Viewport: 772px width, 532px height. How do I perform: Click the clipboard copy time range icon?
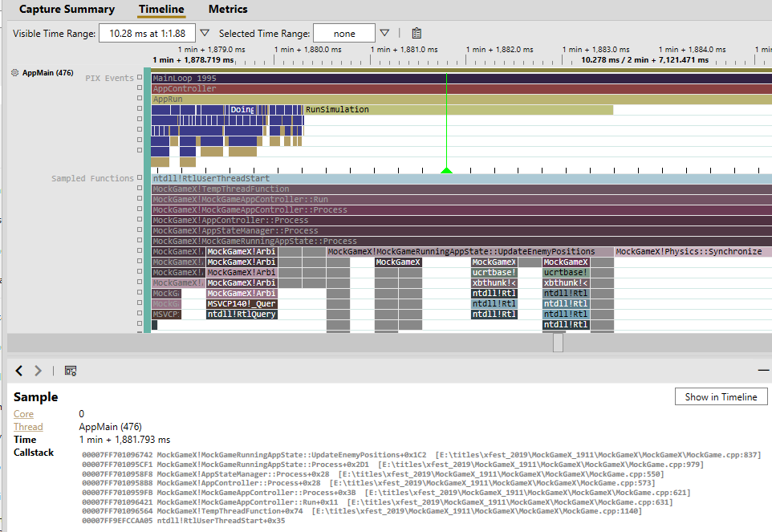416,33
